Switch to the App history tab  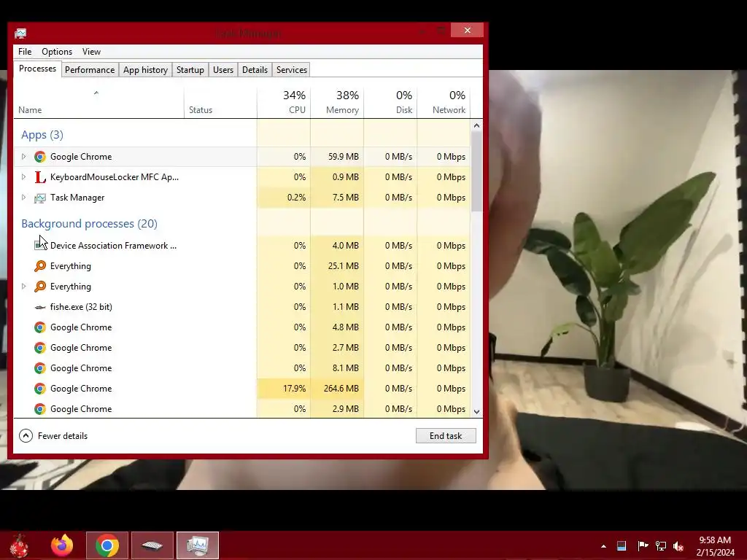point(145,69)
